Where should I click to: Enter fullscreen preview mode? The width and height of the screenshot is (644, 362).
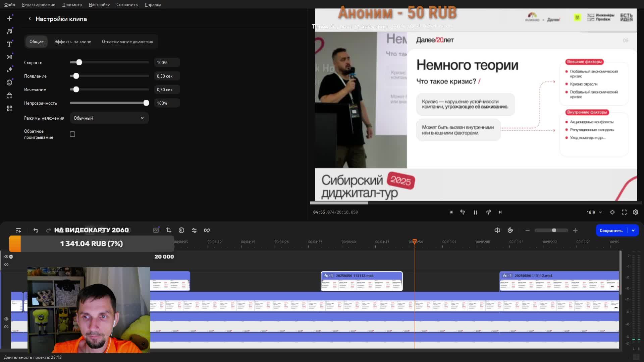pyautogui.click(x=624, y=212)
